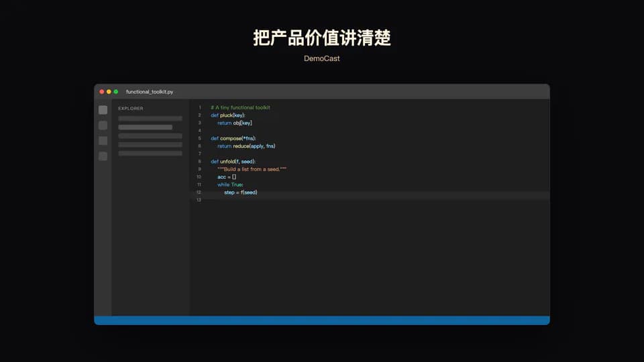Image resolution: width=644 pixels, height=362 pixels.
Task: Click the 'return obj[key]' line
Action: tap(235, 123)
